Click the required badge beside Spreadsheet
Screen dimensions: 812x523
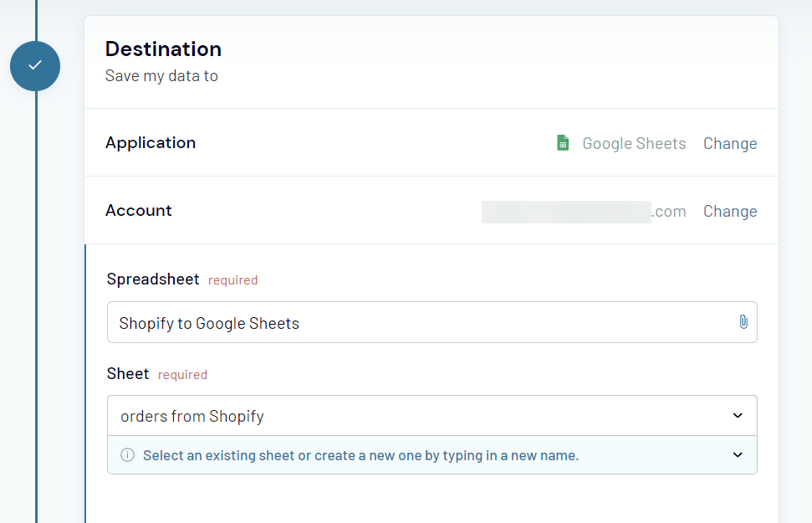(x=232, y=279)
